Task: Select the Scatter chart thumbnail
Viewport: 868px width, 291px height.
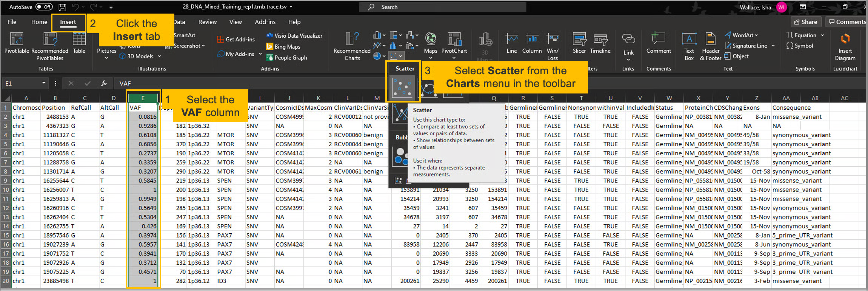Action: pyautogui.click(x=403, y=87)
